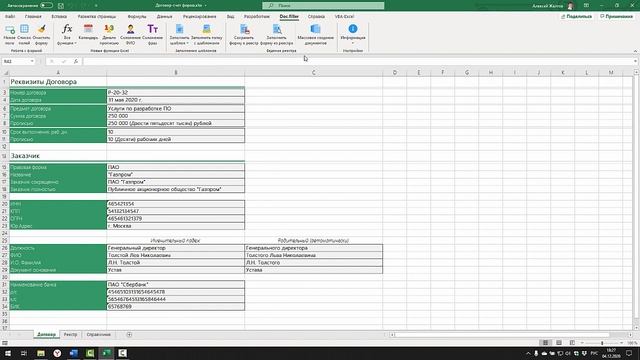The image size is (640, 360).
Task: Select the Договор sheet tab
Action: [46, 335]
